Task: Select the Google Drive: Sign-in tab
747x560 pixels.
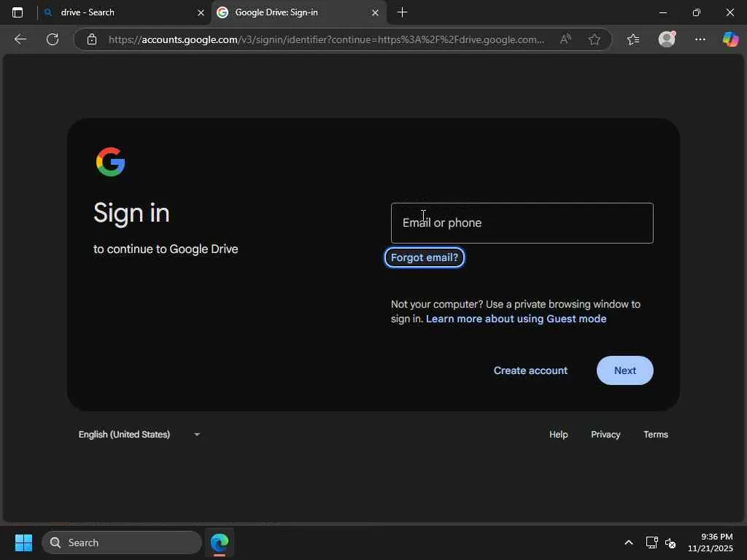Action: [x=299, y=12]
